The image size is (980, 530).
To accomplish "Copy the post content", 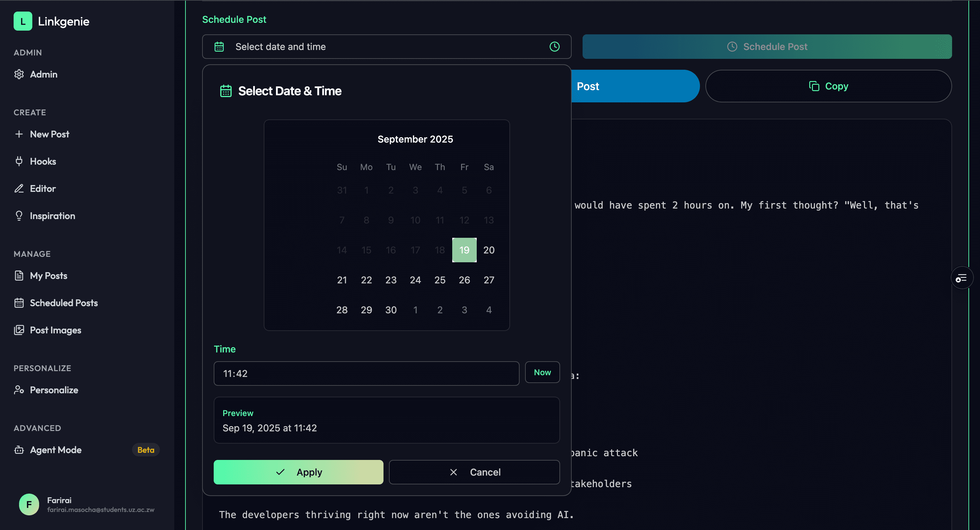I will tap(828, 86).
